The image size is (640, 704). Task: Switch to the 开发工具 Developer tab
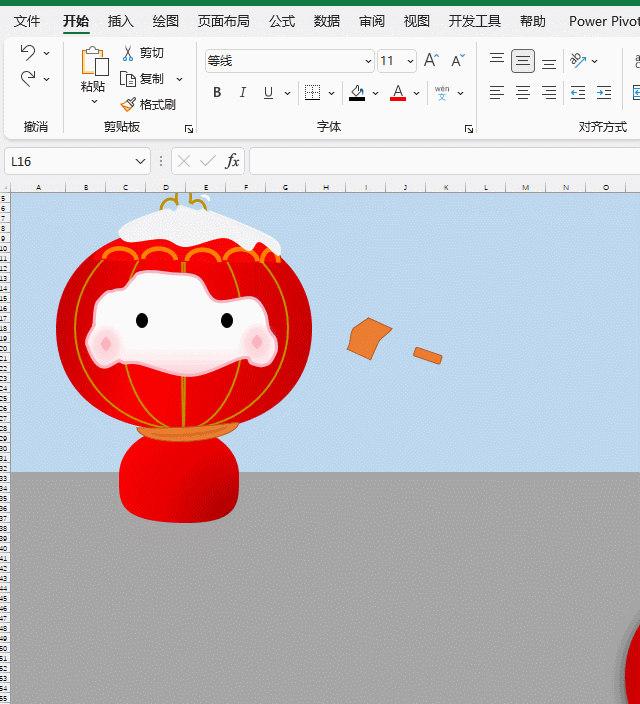(475, 21)
